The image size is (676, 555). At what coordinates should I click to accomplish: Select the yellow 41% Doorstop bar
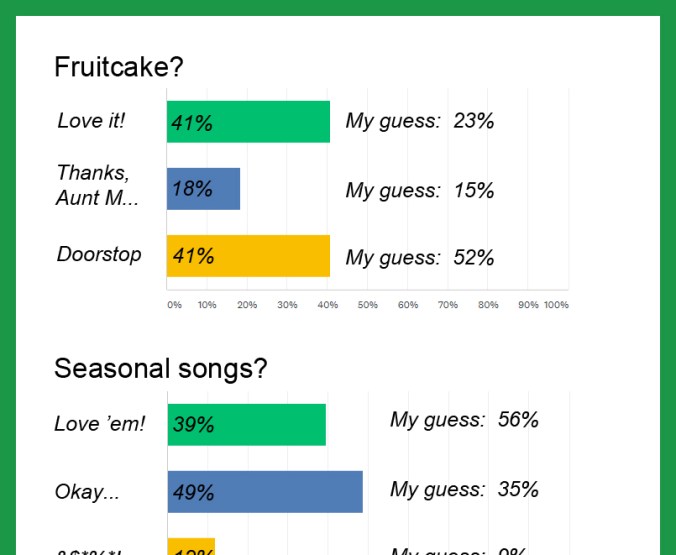pos(248,256)
